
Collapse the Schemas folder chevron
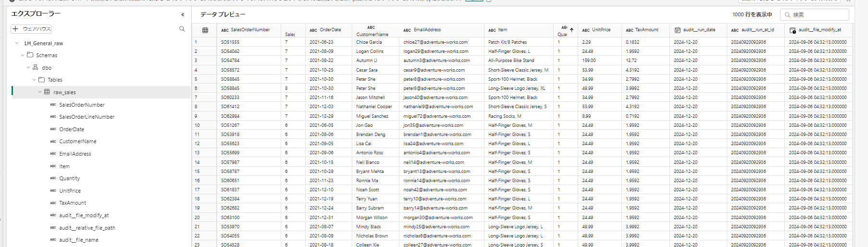click(23, 55)
